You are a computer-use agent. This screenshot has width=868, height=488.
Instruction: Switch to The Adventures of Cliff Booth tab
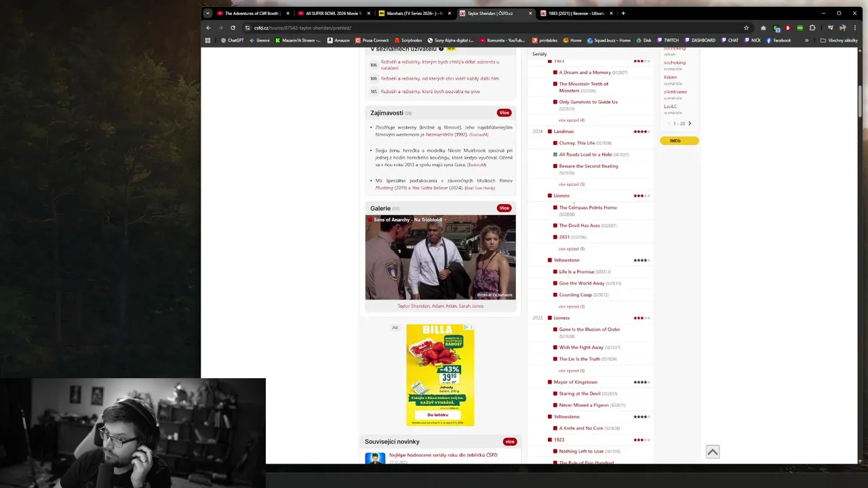[x=252, y=13]
